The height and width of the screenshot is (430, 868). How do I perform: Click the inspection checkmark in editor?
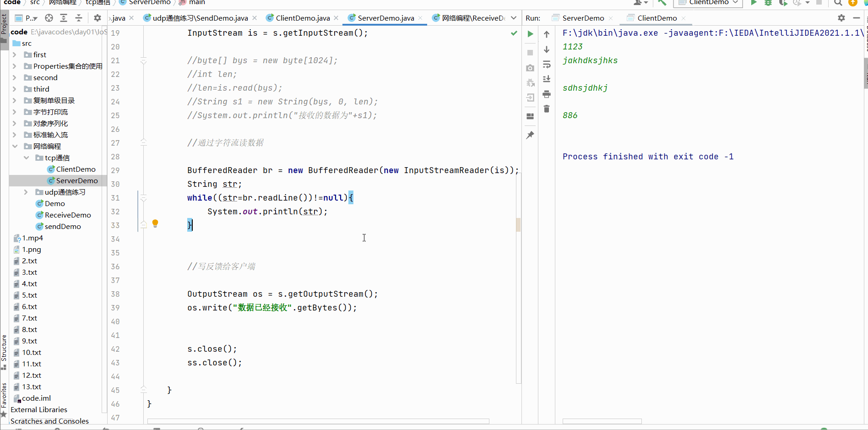pos(514,33)
